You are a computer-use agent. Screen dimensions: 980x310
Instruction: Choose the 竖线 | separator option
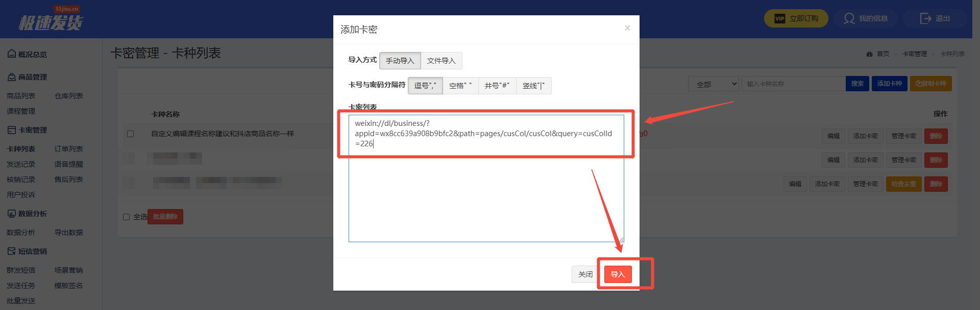click(x=533, y=86)
